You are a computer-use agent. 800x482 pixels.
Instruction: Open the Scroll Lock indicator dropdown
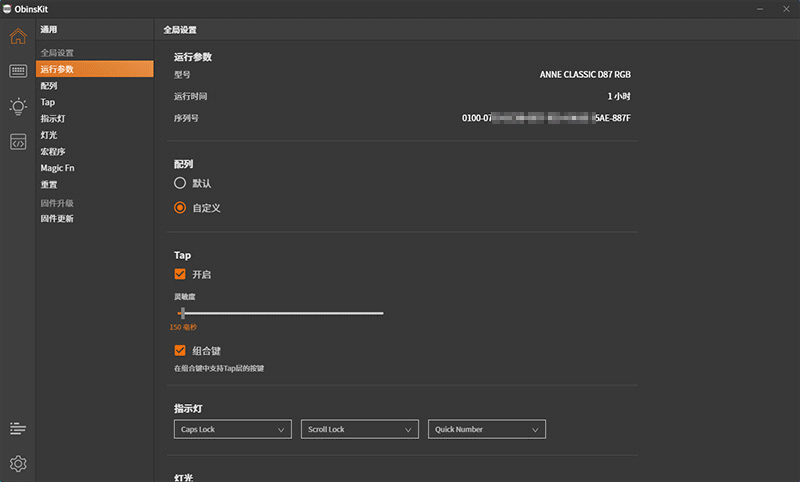359,429
